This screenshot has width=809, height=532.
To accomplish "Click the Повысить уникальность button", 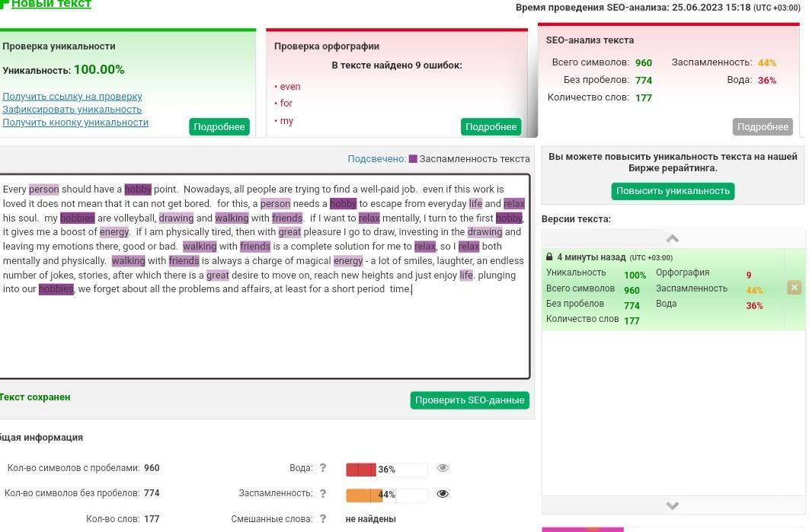I will [x=673, y=191].
